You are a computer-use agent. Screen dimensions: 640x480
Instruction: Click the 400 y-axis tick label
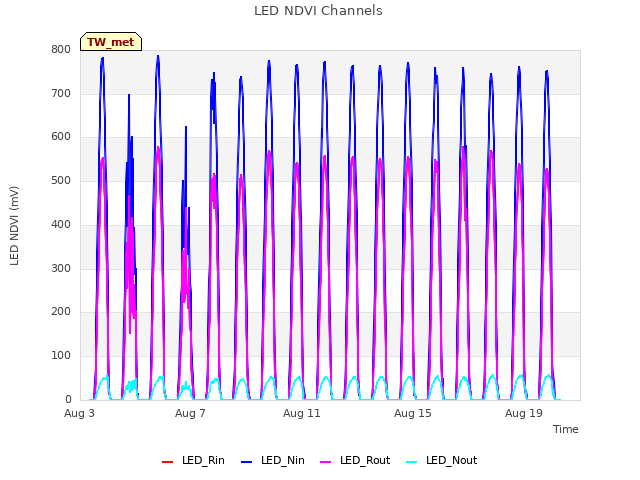(61, 224)
